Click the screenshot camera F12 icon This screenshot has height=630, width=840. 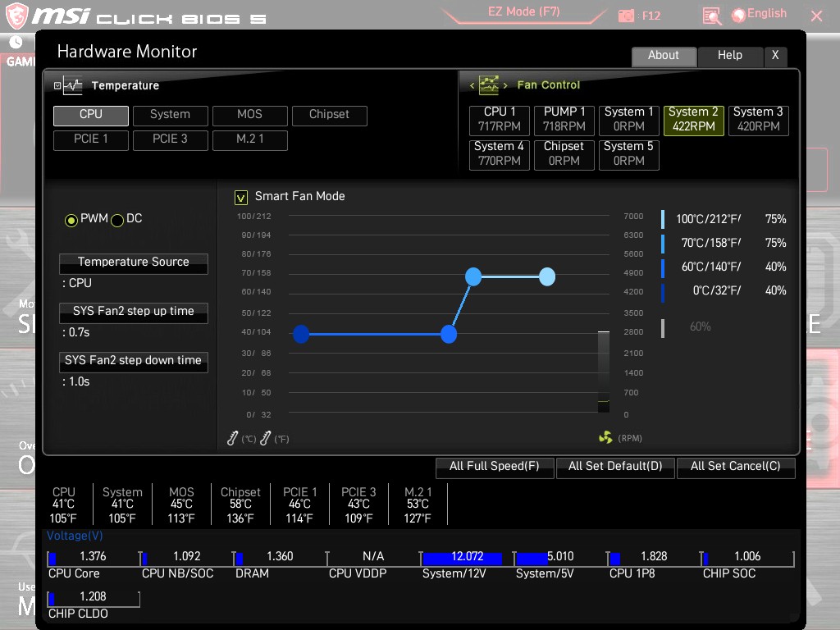(x=626, y=16)
